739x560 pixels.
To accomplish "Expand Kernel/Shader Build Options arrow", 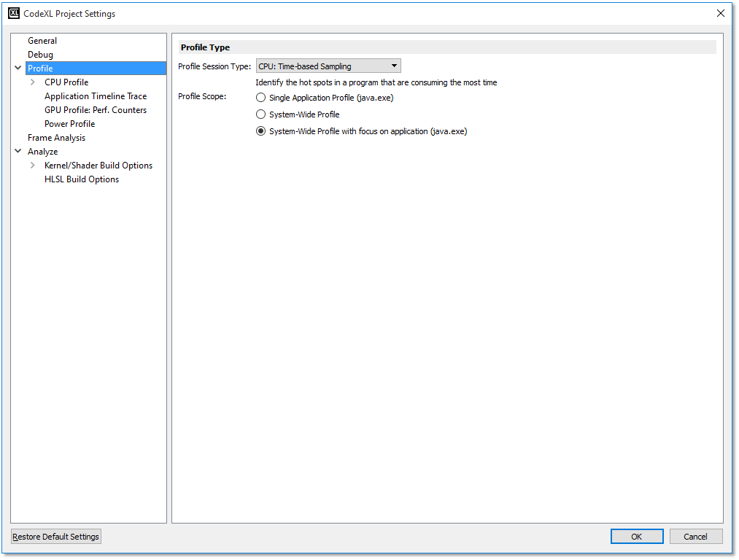I will 33,166.
